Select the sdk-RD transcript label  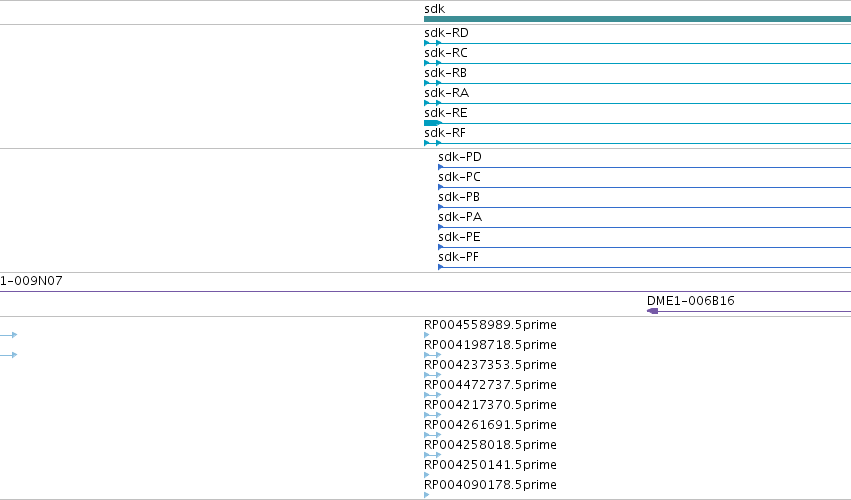click(x=446, y=33)
